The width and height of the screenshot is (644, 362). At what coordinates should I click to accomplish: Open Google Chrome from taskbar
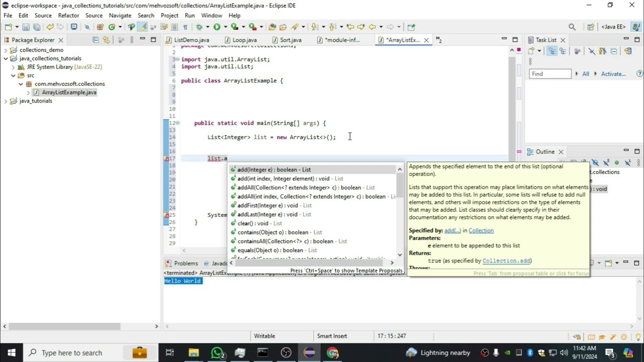(333, 352)
